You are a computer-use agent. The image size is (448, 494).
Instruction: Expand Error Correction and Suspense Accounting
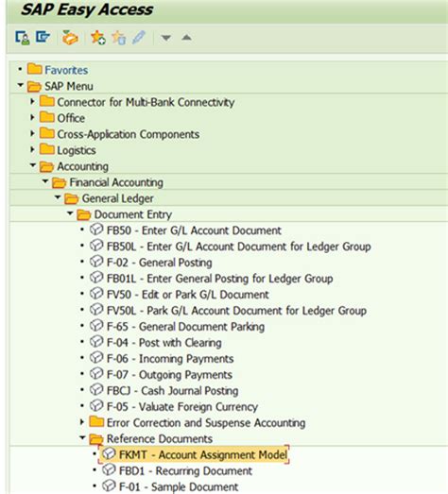pyautogui.click(x=82, y=422)
